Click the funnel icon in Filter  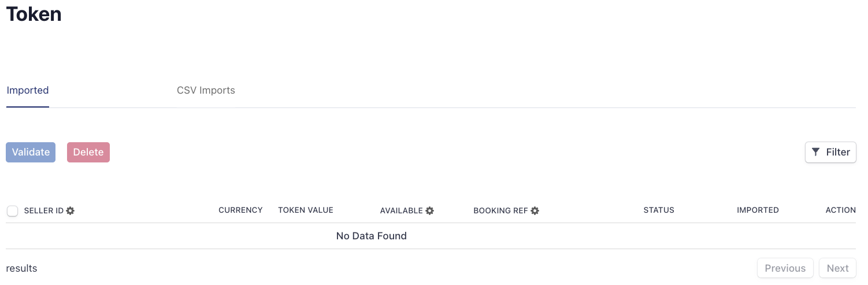tap(815, 152)
